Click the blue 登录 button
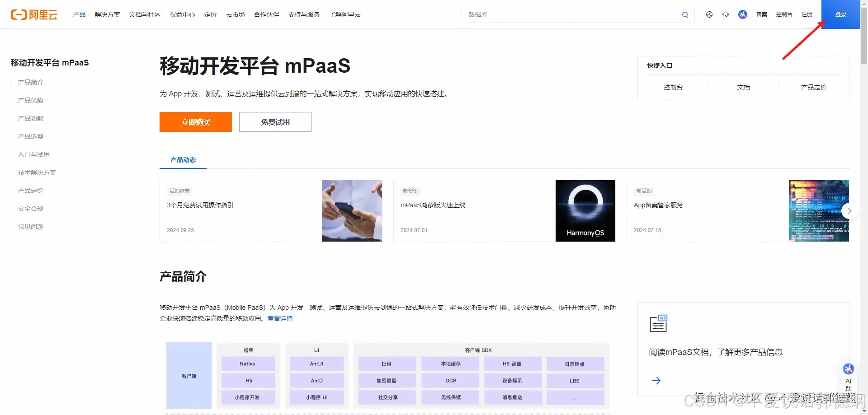Image resolution: width=868 pixels, height=415 pixels. click(841, 14)
